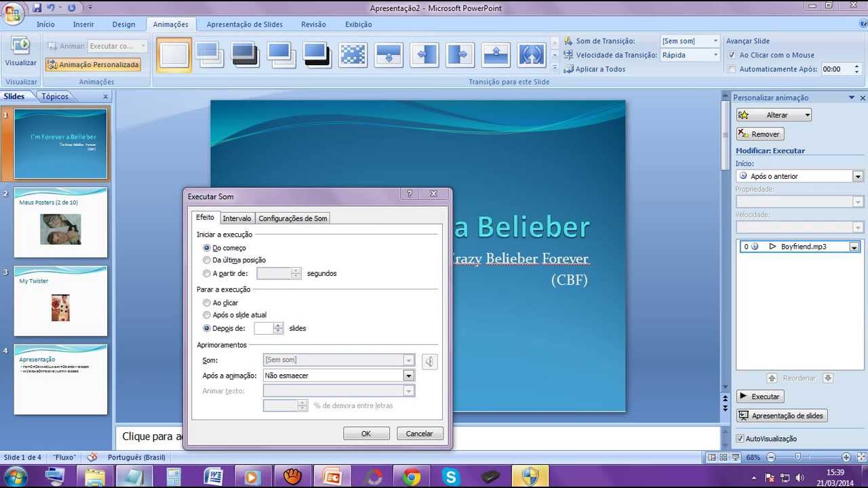Click Cancelar in Executar Som dialog

(419, 434)
